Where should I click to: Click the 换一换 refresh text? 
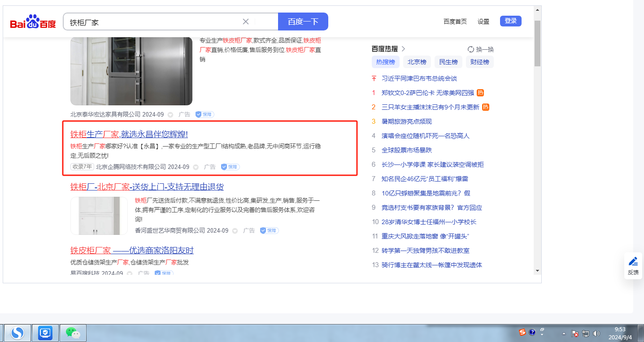485,49
